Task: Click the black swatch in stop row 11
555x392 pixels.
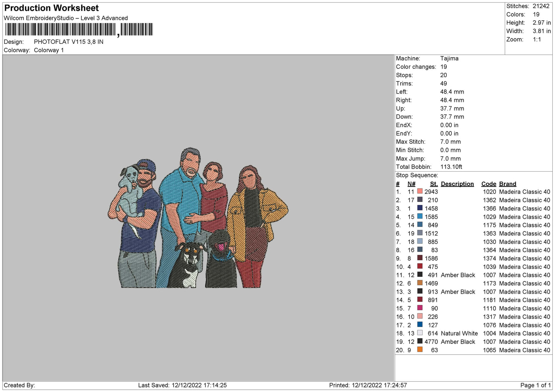Action: (420, 275)
